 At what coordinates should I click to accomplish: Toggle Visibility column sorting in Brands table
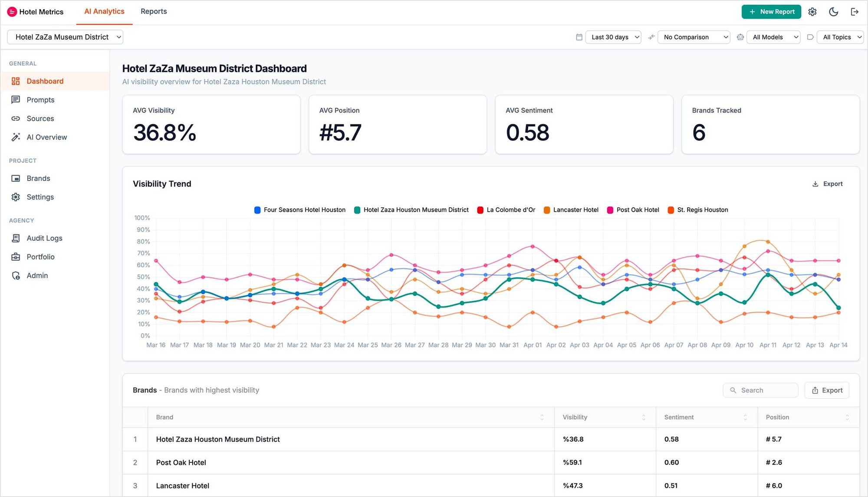(x=643, y=417)
